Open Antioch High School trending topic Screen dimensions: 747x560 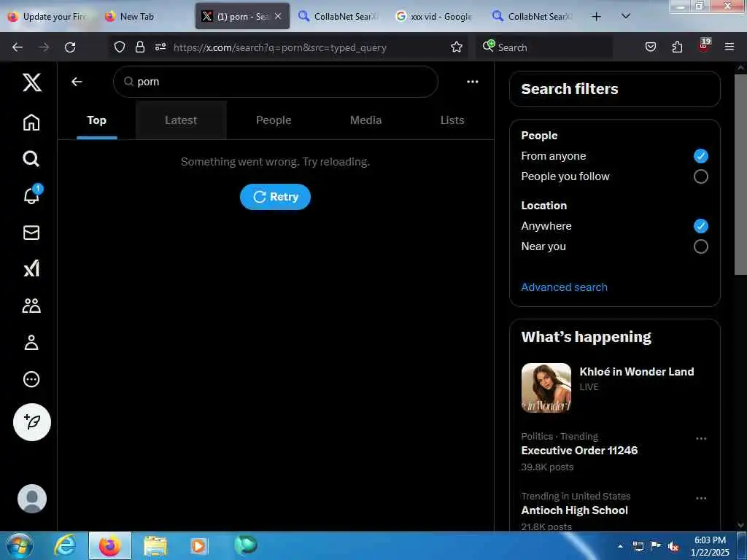575,510
